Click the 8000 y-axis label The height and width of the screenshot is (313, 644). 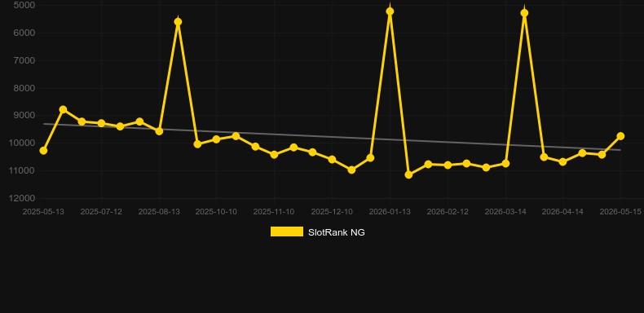coord(24,88)
